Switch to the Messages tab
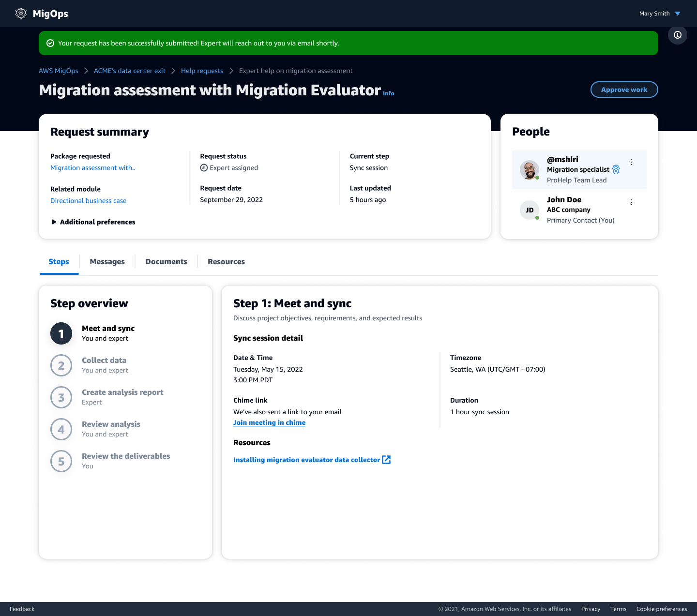 coord(107,261)
